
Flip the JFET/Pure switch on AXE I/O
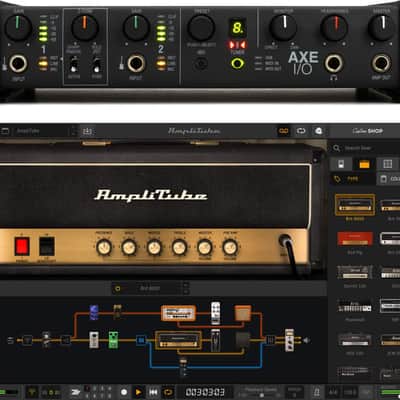pos(97,65)
